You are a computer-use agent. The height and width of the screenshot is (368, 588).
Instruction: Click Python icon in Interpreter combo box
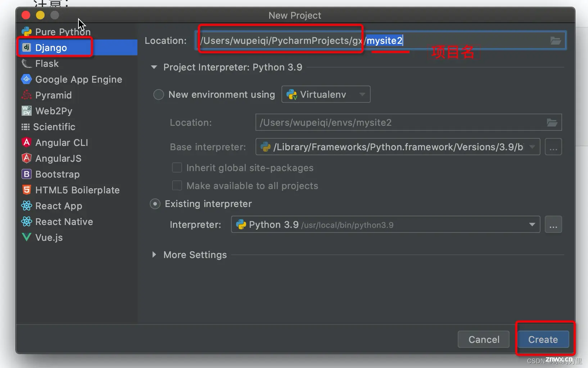[241, 225]
